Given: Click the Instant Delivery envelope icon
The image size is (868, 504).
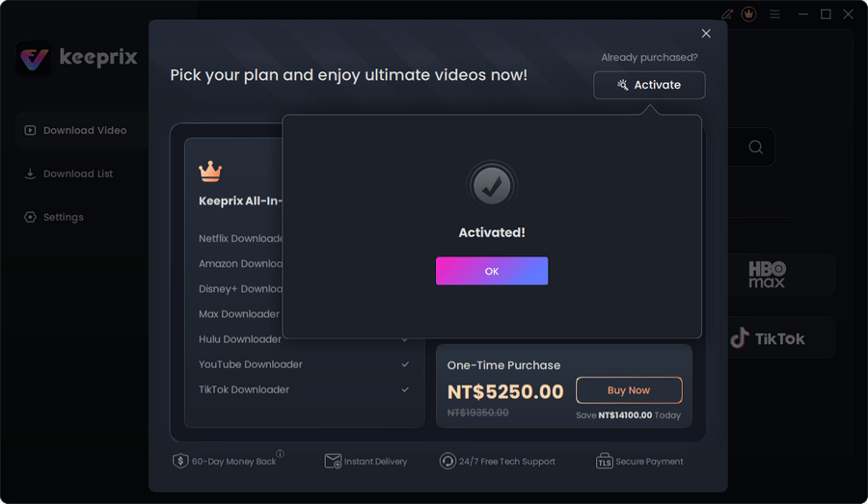Looking at the screenshot, I should 333,462.
